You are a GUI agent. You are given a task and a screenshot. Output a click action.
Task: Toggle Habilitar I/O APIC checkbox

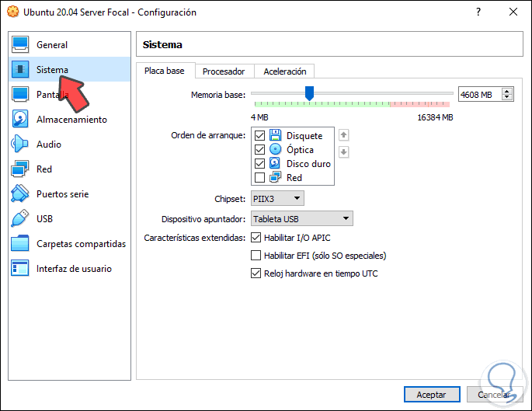click(256, 238)
